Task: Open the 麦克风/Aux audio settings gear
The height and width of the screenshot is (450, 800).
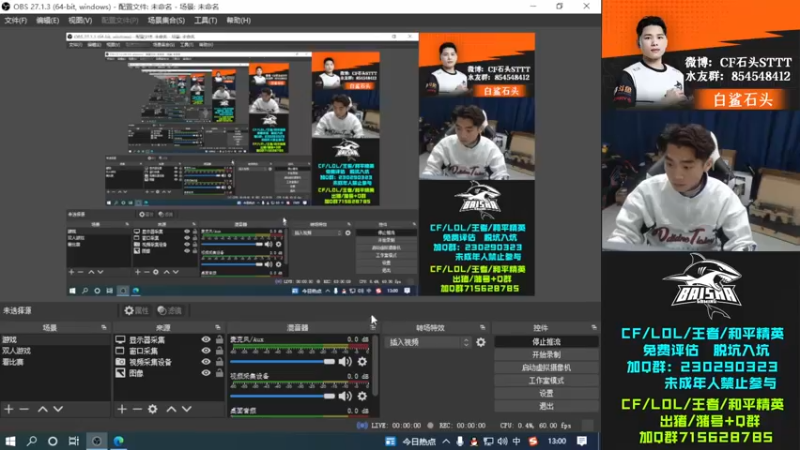Action: pyautogui.click(x=362, y=361)
